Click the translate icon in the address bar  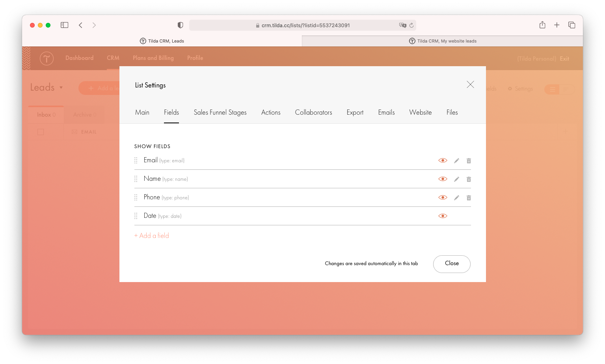pyautogui.click(x=403, y=25)
